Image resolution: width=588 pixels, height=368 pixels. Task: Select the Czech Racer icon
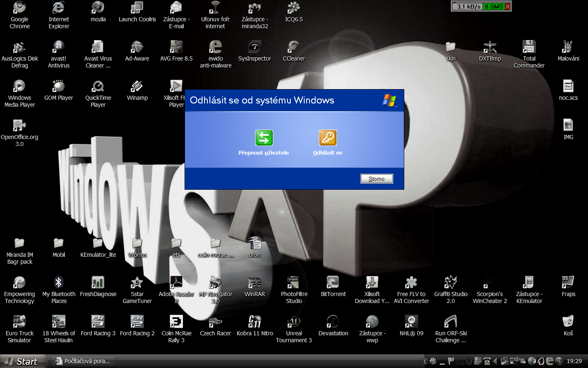216,322
